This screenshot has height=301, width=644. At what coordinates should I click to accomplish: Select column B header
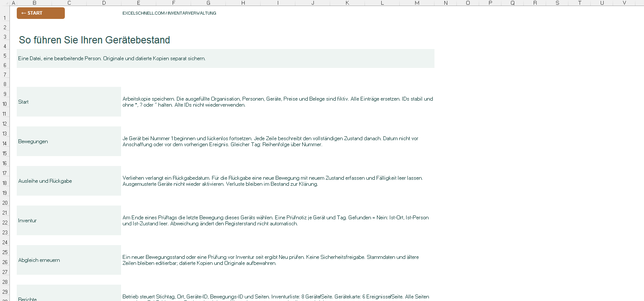click(x=34, y=3)
